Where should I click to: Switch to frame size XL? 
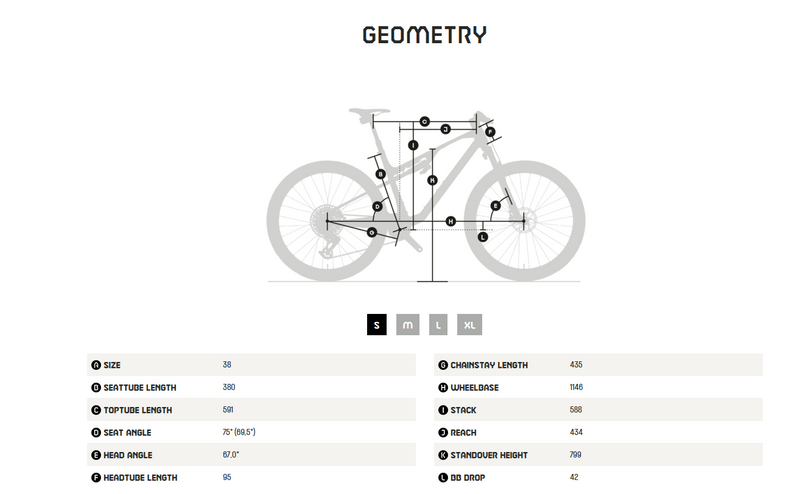[470, 325]
